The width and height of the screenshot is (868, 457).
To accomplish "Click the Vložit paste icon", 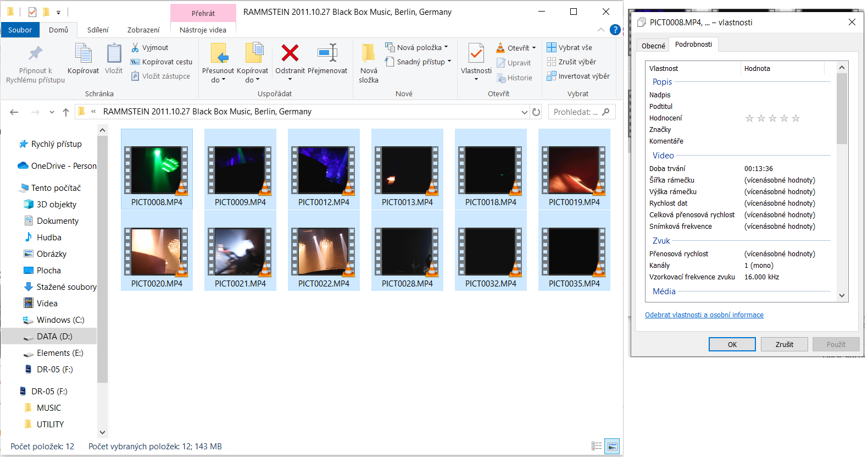I will (x=114, y=54).
